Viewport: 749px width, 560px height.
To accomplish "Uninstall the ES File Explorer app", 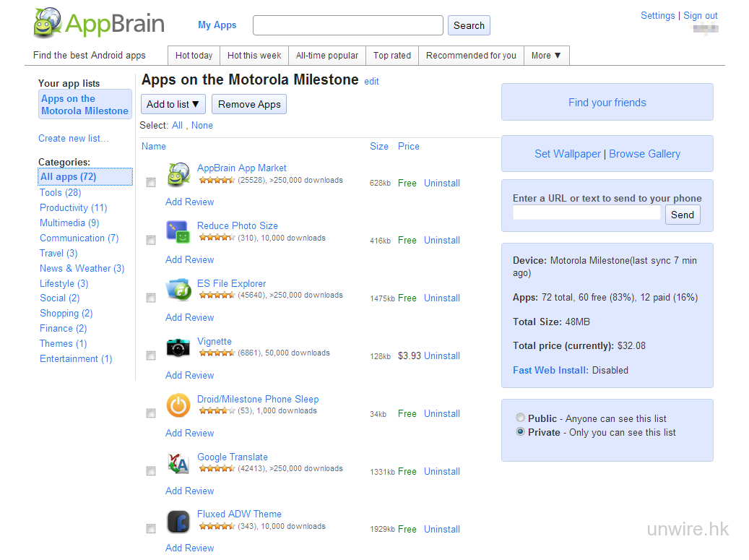I will (442, 298).
